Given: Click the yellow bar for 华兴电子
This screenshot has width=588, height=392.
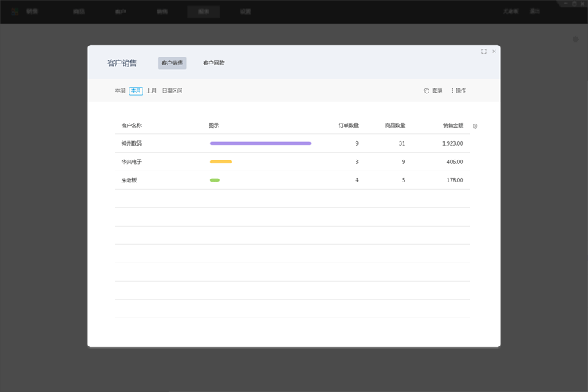Looking at the screenshot, I should pyautogui.click(x=220, y=162).
